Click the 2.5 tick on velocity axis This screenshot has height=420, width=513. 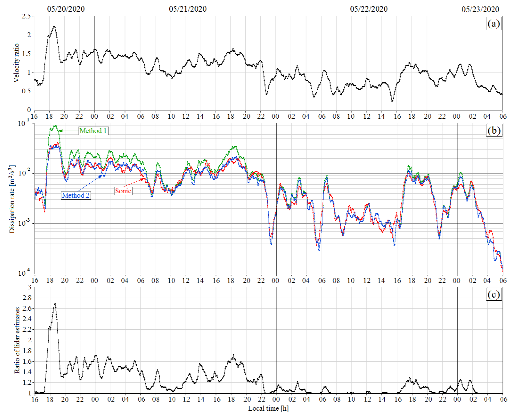coord(26,16)
